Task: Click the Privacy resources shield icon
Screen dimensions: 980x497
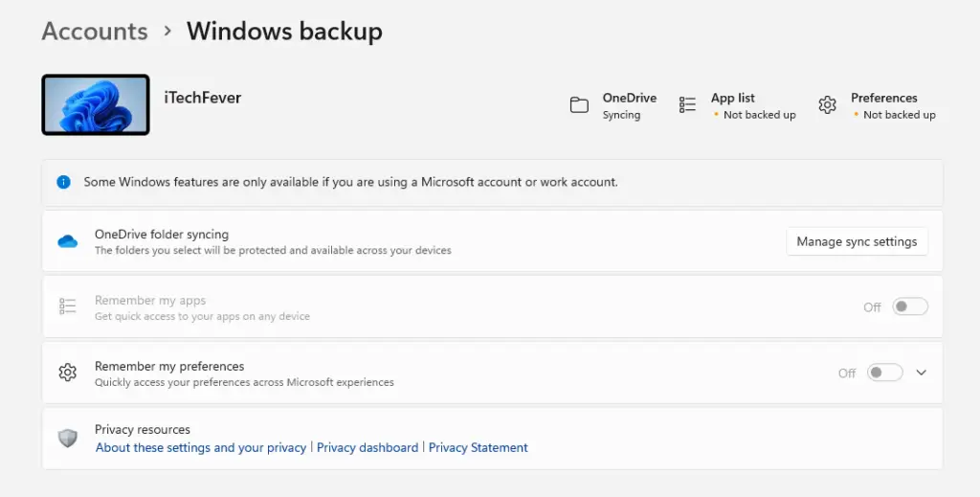Action: coord(68,439)
